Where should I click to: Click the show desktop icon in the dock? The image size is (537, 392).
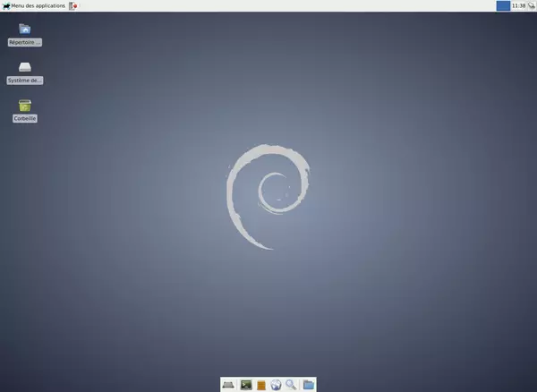tap(228, 385)
